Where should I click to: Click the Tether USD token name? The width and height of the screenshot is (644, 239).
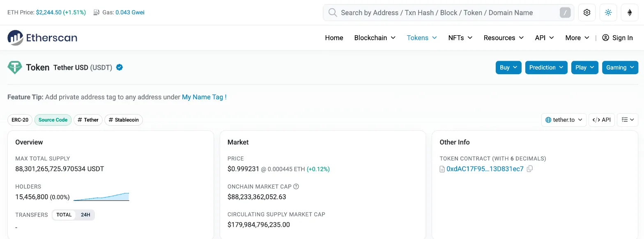(71, 67)
